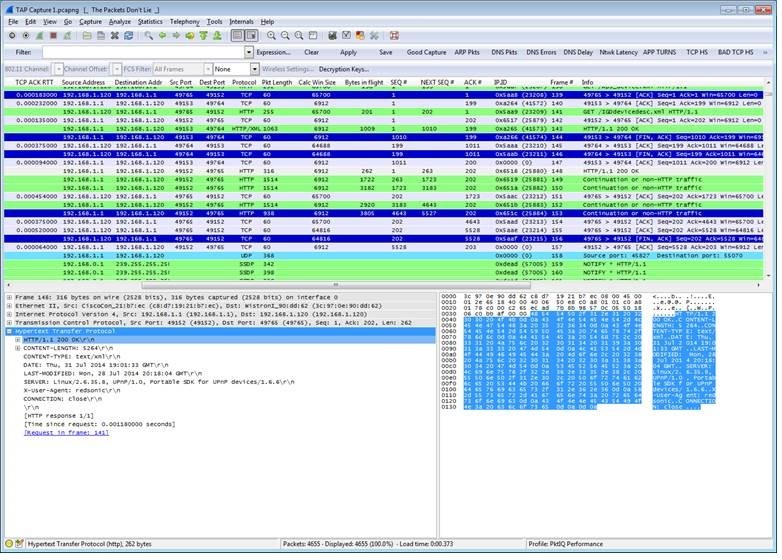Open the capture interfaces list icon
This screenshot has width=782, height=560.
(11, 35)
